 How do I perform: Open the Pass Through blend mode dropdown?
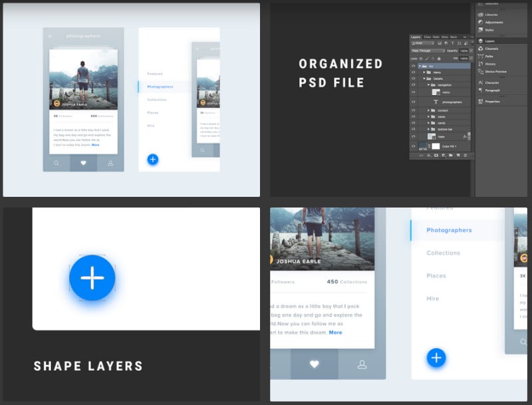428,51
